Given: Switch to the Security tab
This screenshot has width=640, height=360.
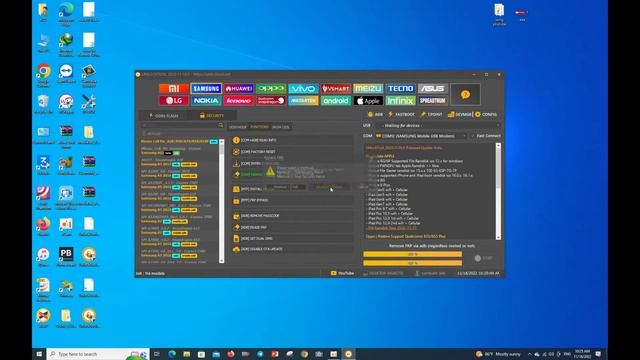Looking at the screenshot, I should point(212,116).
